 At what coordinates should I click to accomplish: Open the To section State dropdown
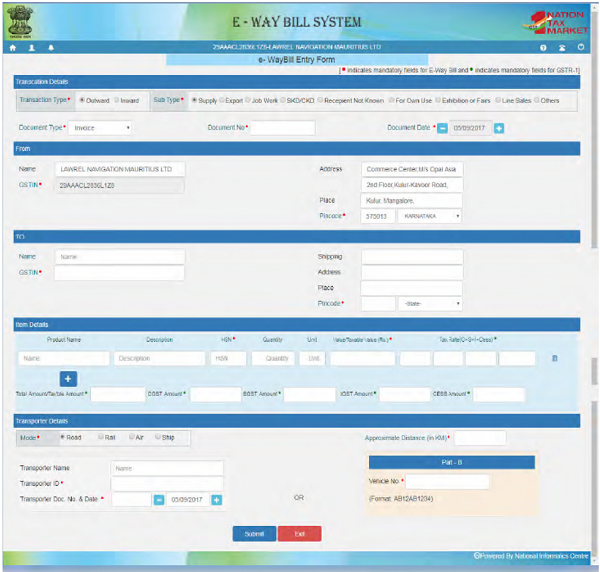430,302
